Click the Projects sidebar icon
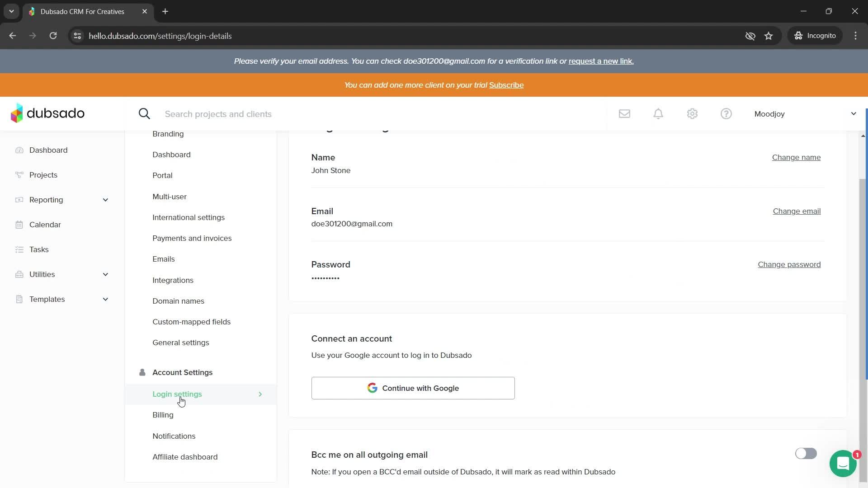Screen dimensions: 868x488 [19, 175]
